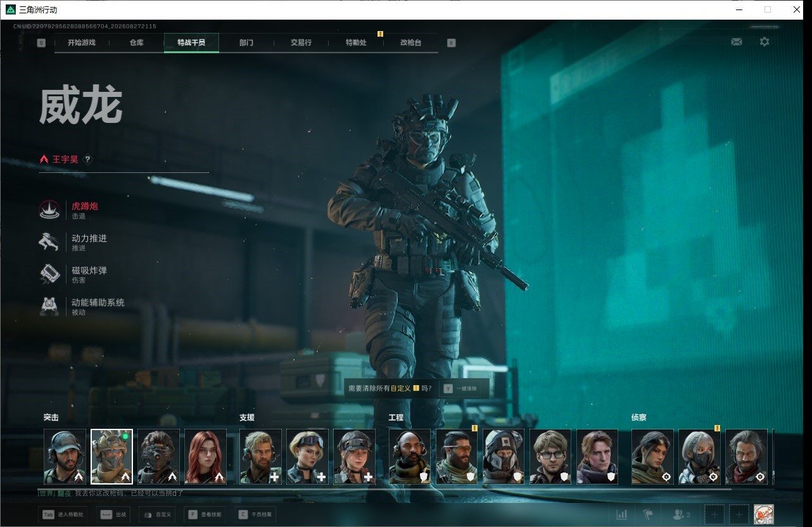Select the bearded 工程 operator with orange glasses

[456, 457]
